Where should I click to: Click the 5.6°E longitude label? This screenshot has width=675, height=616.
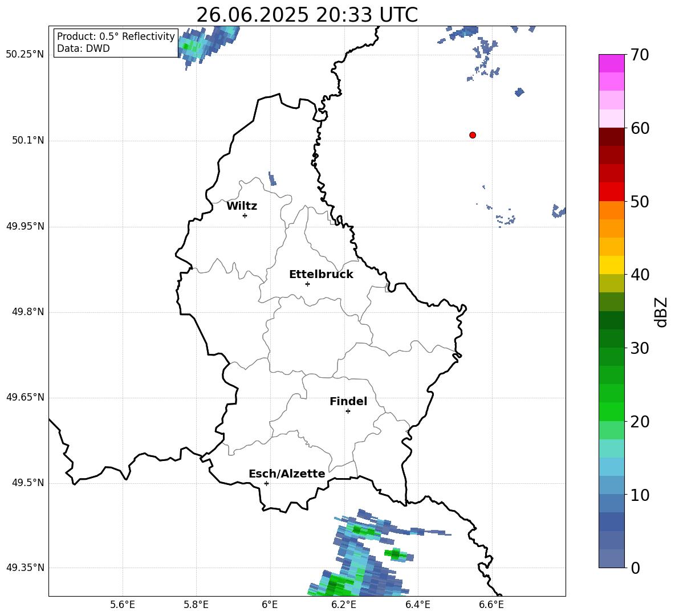pos(123,605)
